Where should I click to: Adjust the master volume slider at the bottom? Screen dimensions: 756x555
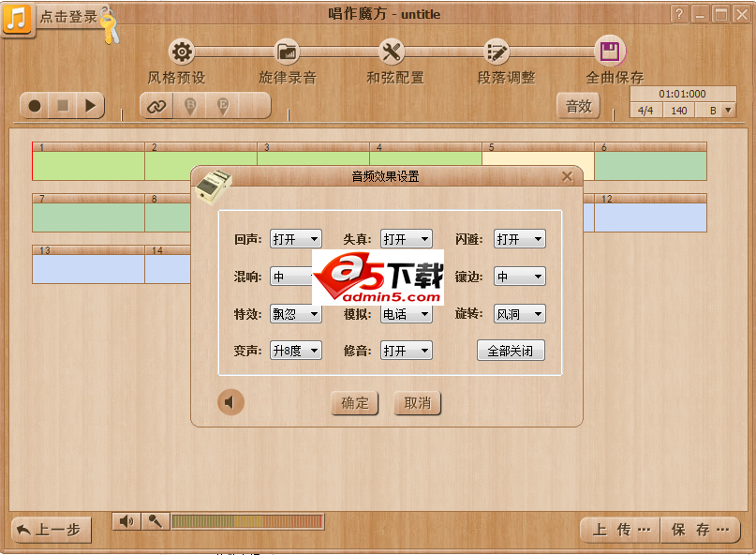tap(248, 521)
